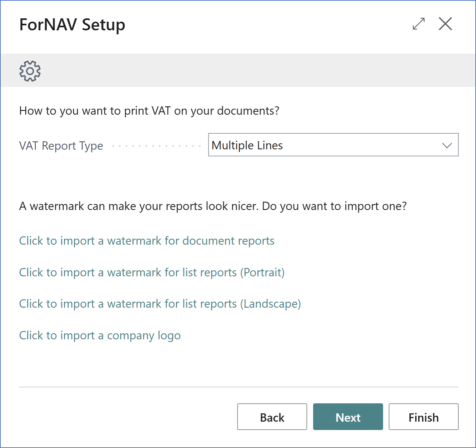Viewport: 476px width, 448px height.
Task: Proceed with the Next button
Action: click(x=348, y=417)
